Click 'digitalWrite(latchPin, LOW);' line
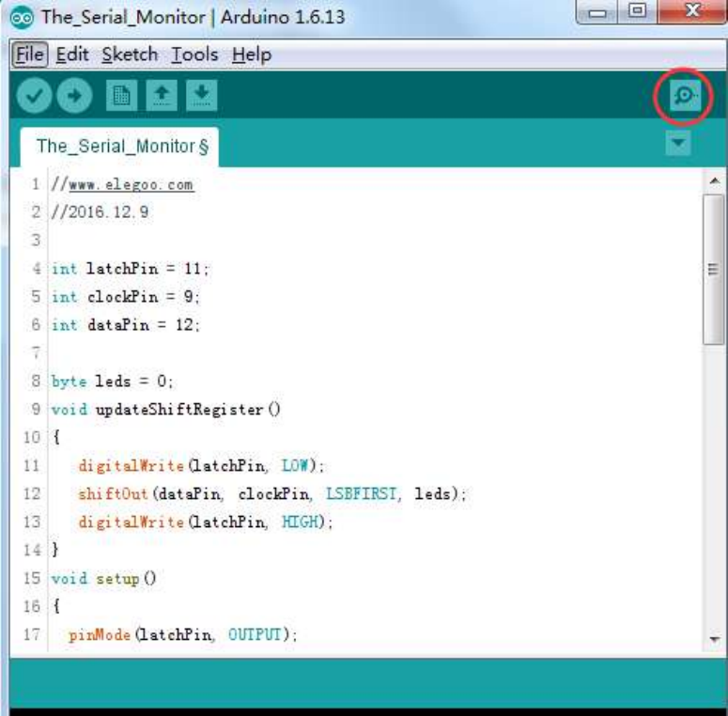 tap(201, 466)
